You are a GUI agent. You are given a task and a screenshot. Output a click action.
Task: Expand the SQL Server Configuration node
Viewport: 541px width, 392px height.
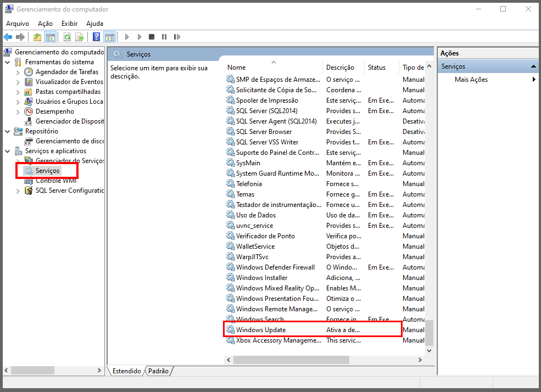click(18, 191)
